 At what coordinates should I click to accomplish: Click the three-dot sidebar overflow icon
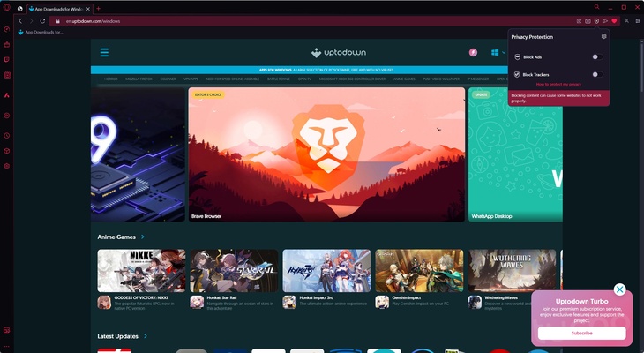coord(6,347)
